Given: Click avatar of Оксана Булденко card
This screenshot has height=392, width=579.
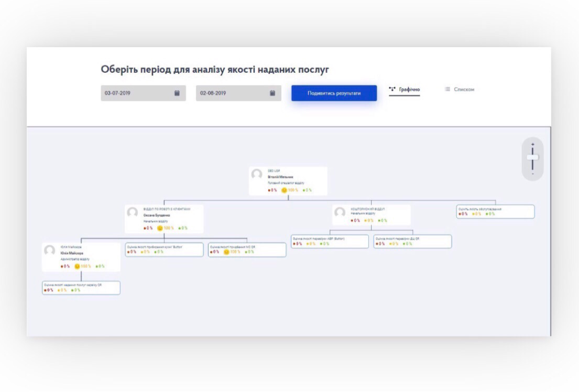Looking at the screenshot, I should (x=133, y=212).
